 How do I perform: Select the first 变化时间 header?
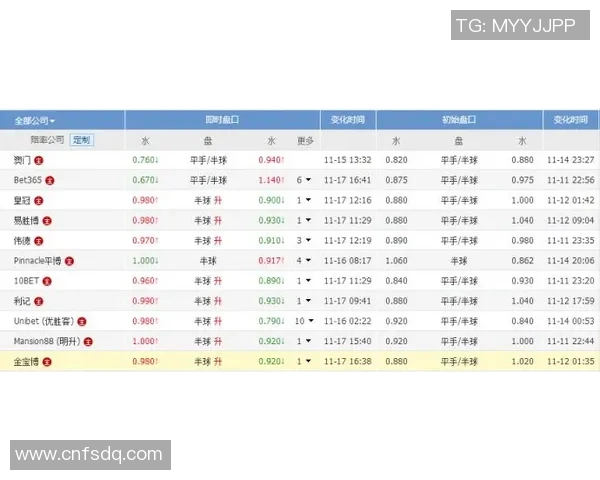tap(347, 119)
